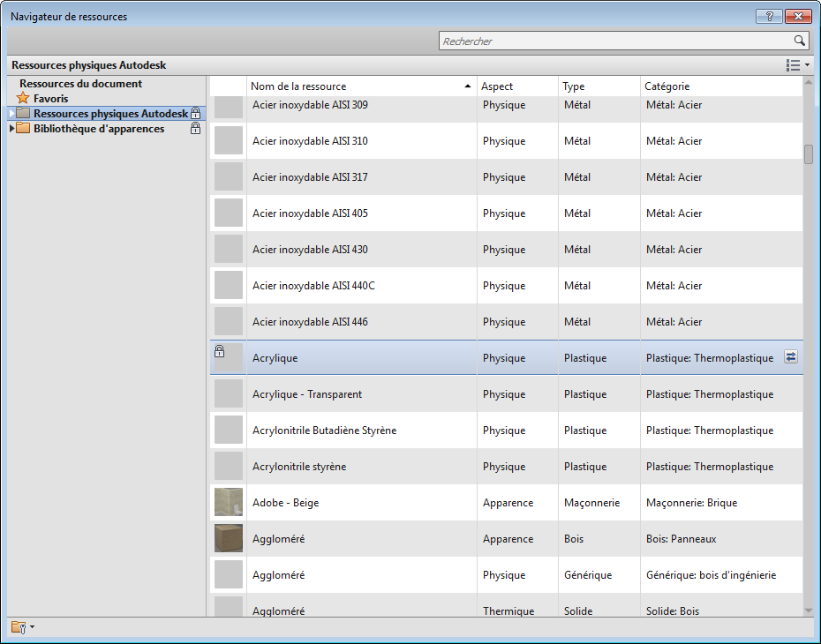This screenshot has height=644, width=821.
Task: Click thumbnail of Acrylique - Transparent
Action: coord(229,393)
